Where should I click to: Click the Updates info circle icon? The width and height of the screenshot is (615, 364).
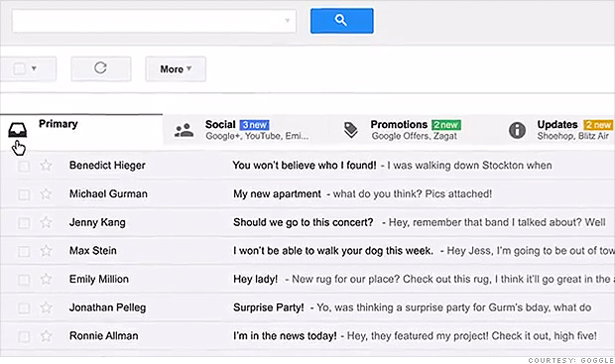pos(517,130)
